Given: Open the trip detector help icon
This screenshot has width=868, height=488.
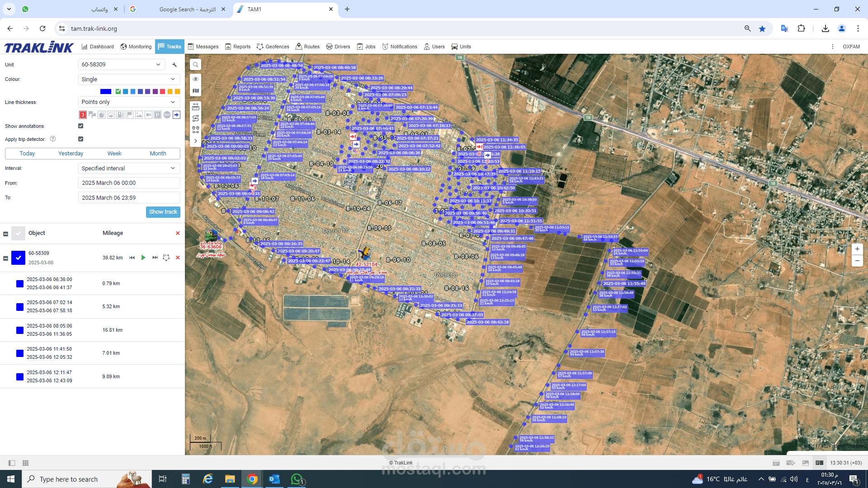Looking at the screenshot, I should (53, 139).
